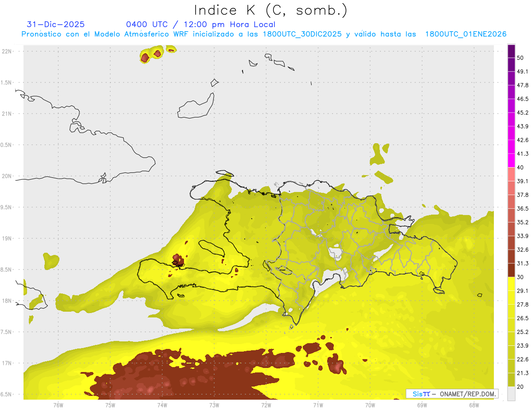Viewport: 532px width, 411px height.
Task: Click the colorbar value "27.8"
Action: [x=523, y=304]
